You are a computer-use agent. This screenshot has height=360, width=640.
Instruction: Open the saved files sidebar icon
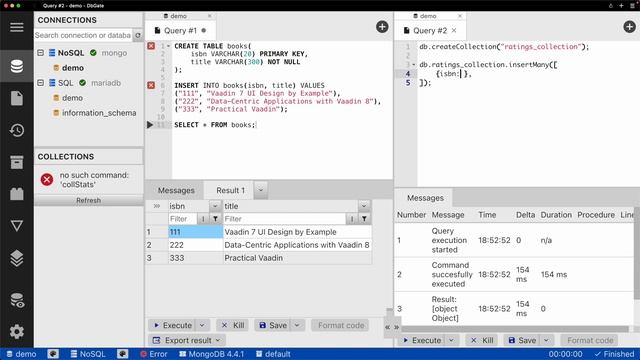pyautogui.click(x=17, y=98)
